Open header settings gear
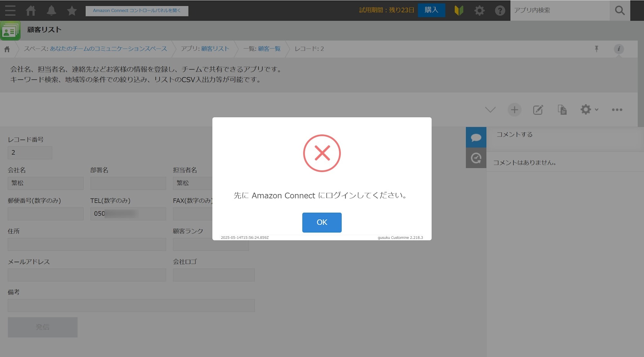This screenshot has height=357, width=644. coord(479,10)
